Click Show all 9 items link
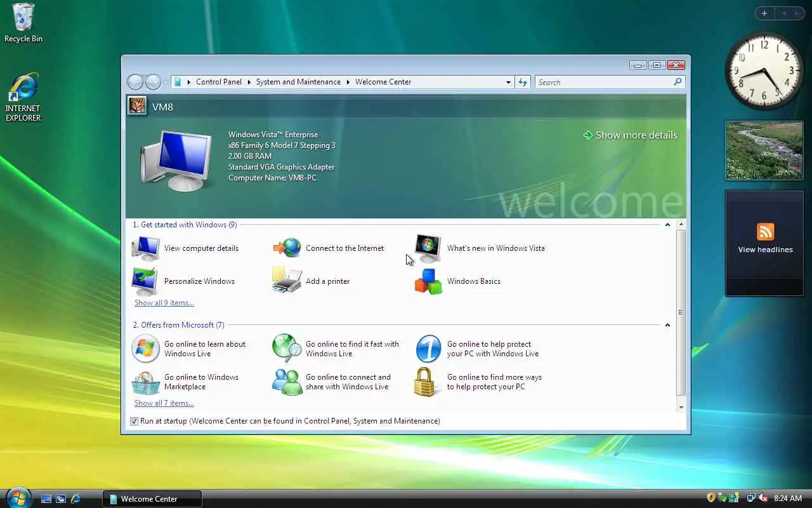Viewport: 812px width, 508px height. pyautogui.click(x=164, y=303)
